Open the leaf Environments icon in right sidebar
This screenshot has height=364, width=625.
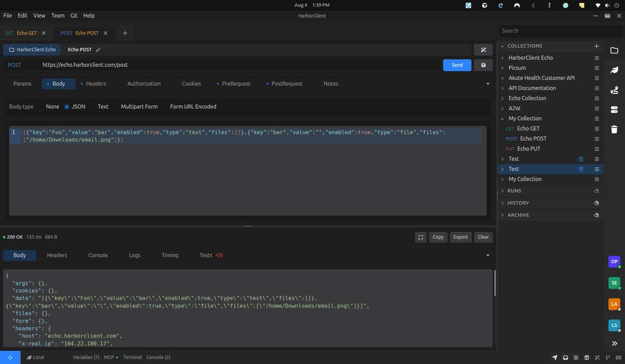click(x=614, y=70)
